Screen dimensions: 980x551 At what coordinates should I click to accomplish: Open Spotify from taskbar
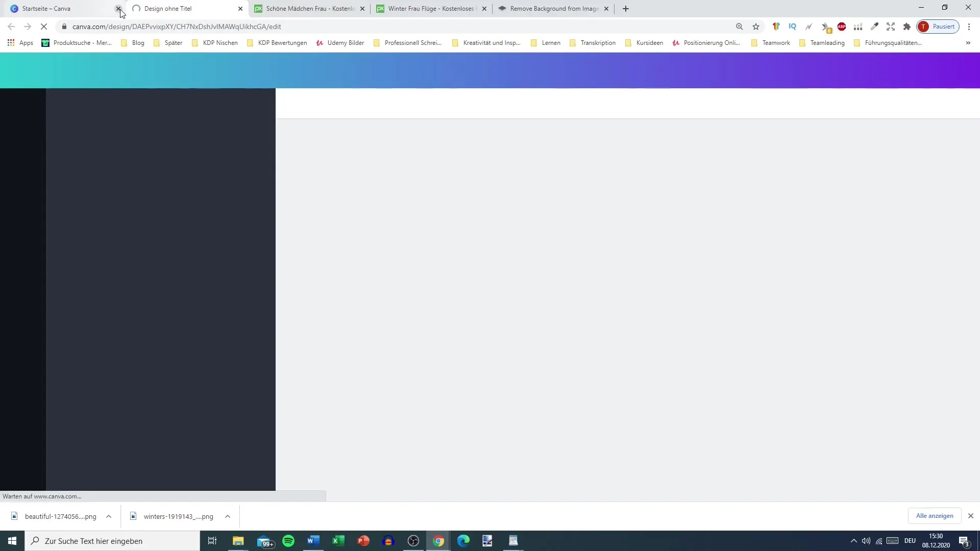(x=288, y=541)
